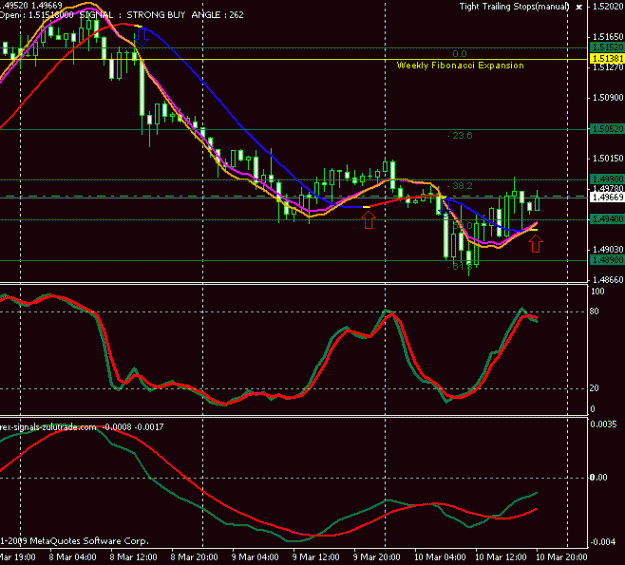Click the 1.49030 value on price scale
This screenshot has width=625, height=565.
coord(608,250)
